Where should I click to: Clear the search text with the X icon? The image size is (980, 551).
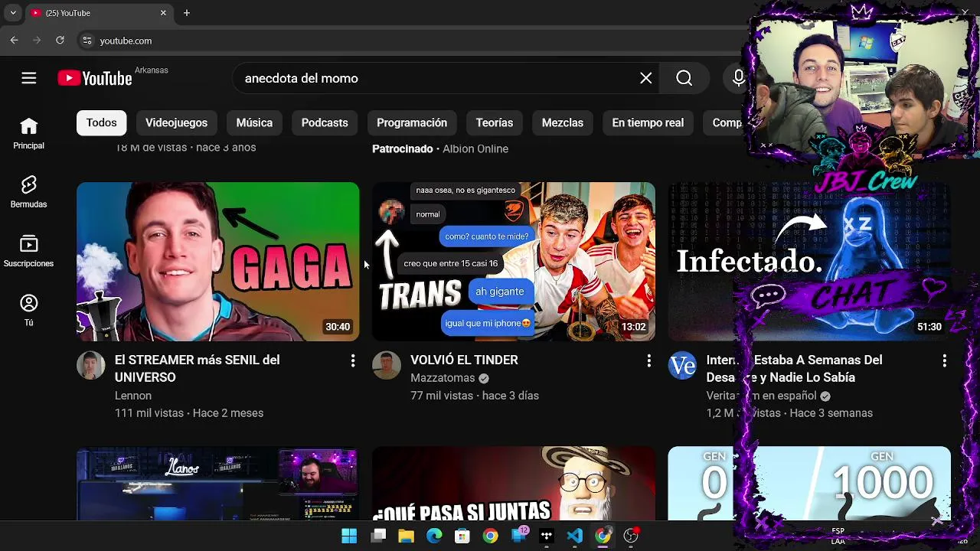pyautogui.click(x=646, y=78)
